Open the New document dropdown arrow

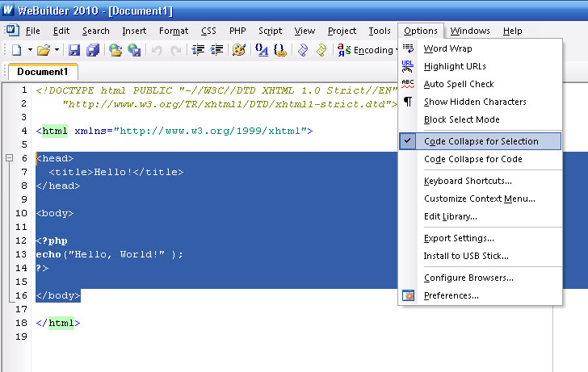(30, 50)
